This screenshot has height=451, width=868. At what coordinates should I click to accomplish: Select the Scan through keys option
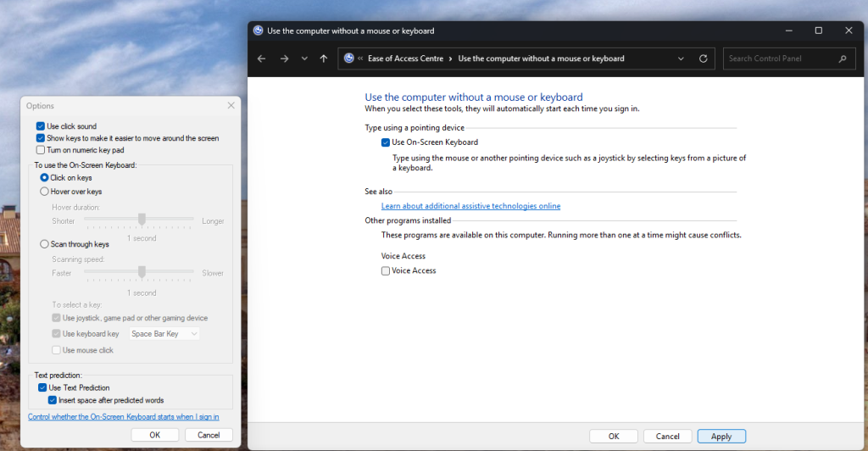[x=45, y=244]
